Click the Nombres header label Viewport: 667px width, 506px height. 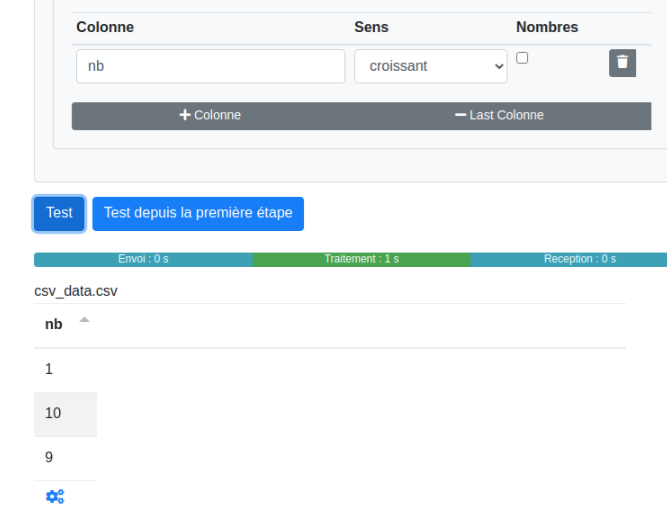click(547, 27)
